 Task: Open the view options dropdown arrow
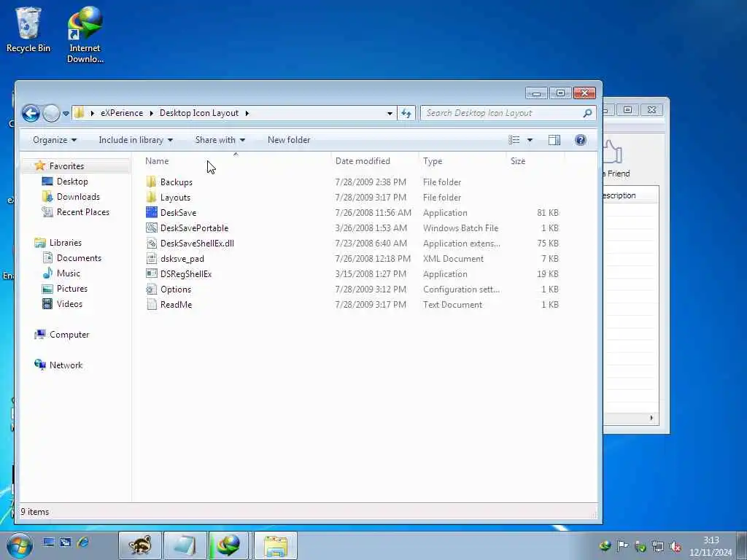(530, 140)
